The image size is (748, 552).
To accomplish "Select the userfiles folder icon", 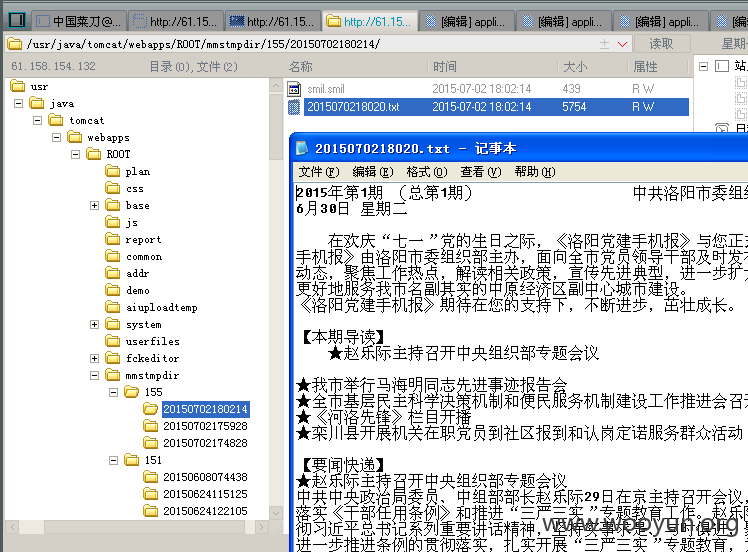I will tap(113, 341).
